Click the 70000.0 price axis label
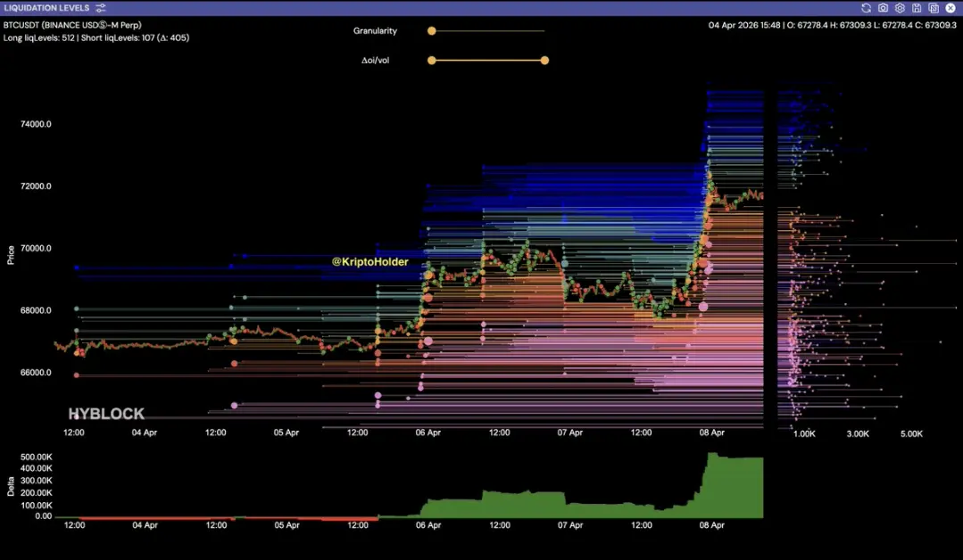Screen dimensions: 963x560 coord(37,249)
